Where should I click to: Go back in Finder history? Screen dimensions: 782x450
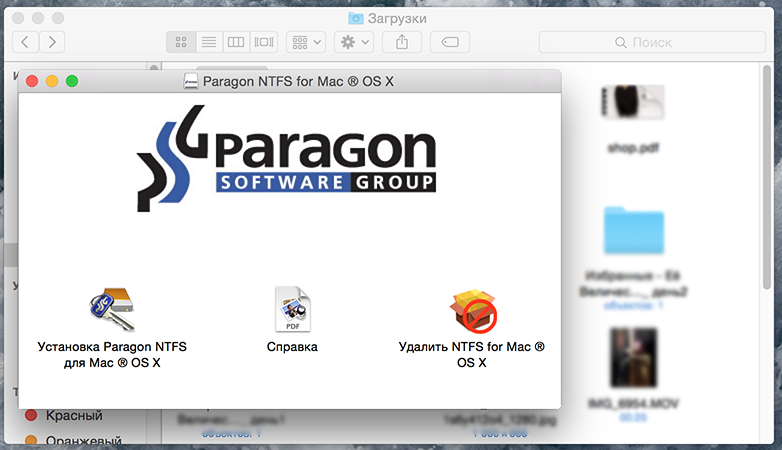[25, 42]
